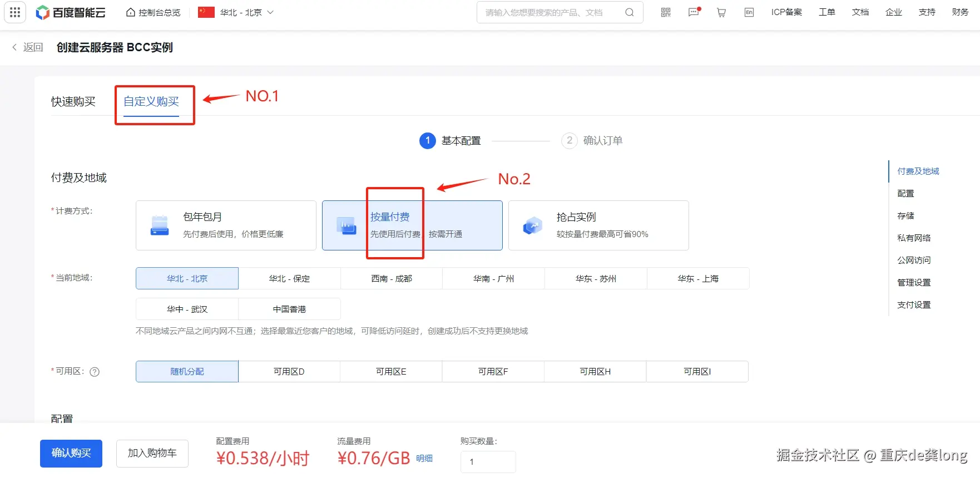Image resolution: width=980 pixels, height=477 pixels.
Task: Choose region 中国香港
Action: tap(289, 309)
